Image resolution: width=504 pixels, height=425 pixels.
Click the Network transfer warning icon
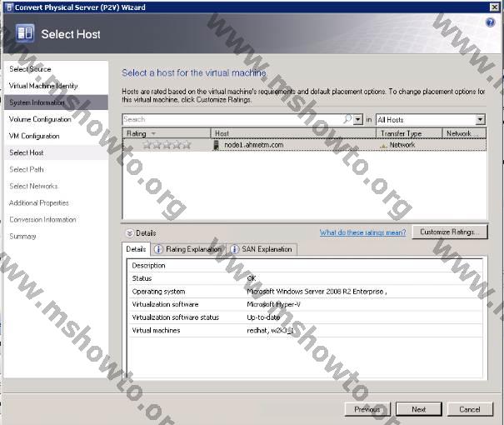click(384, 145)
